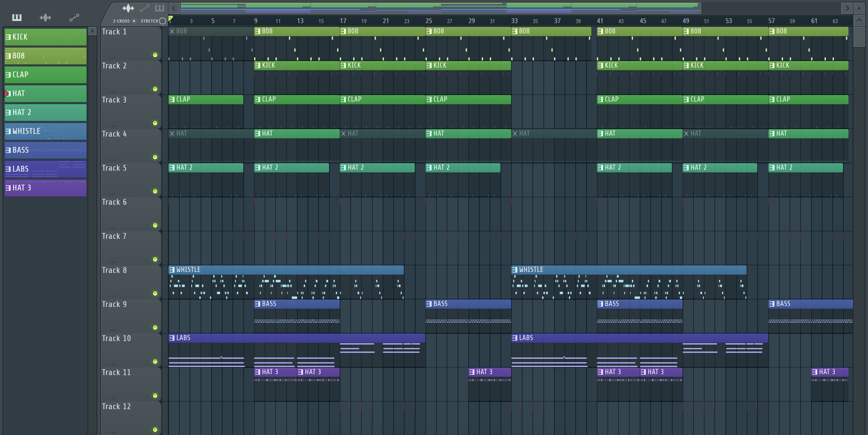Click the Track 10 header label

[x=116, y=339]
